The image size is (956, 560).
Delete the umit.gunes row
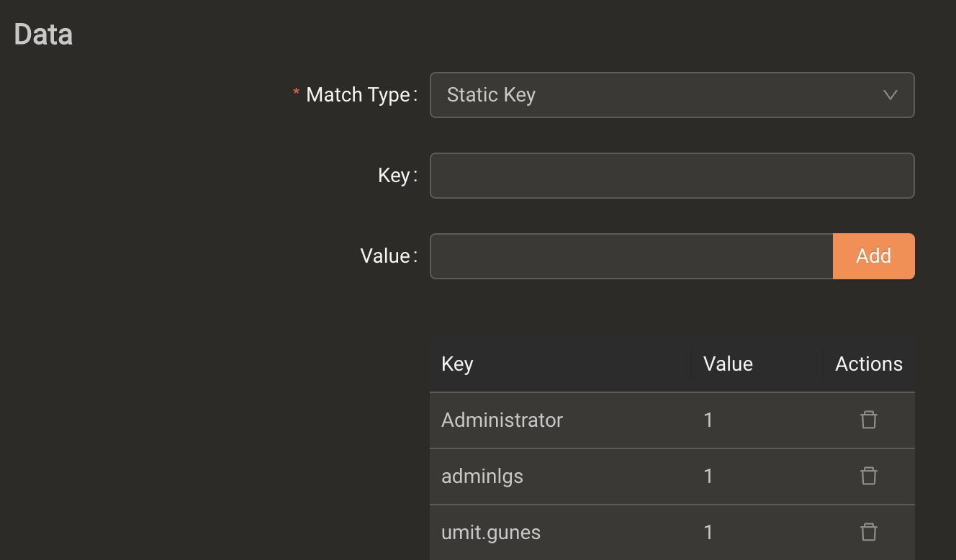[x=869, y=532]
